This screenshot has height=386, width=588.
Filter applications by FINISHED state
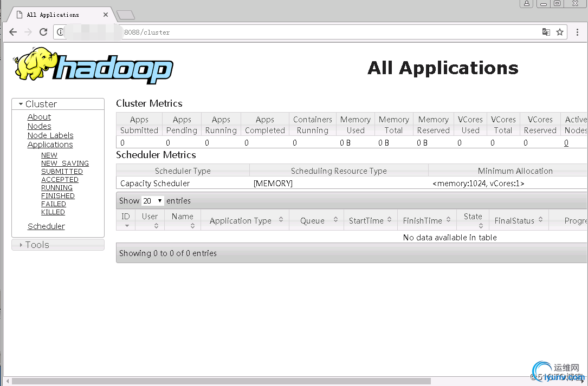coord(58,196)
